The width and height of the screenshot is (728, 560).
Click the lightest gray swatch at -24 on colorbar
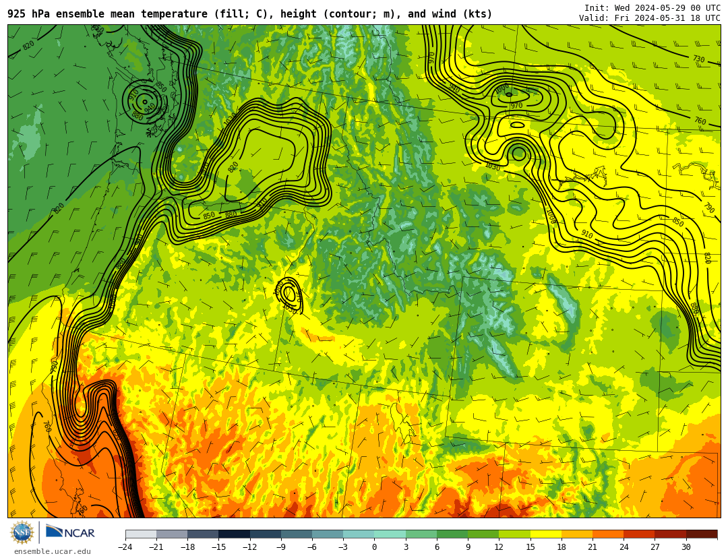pos(141,534)
